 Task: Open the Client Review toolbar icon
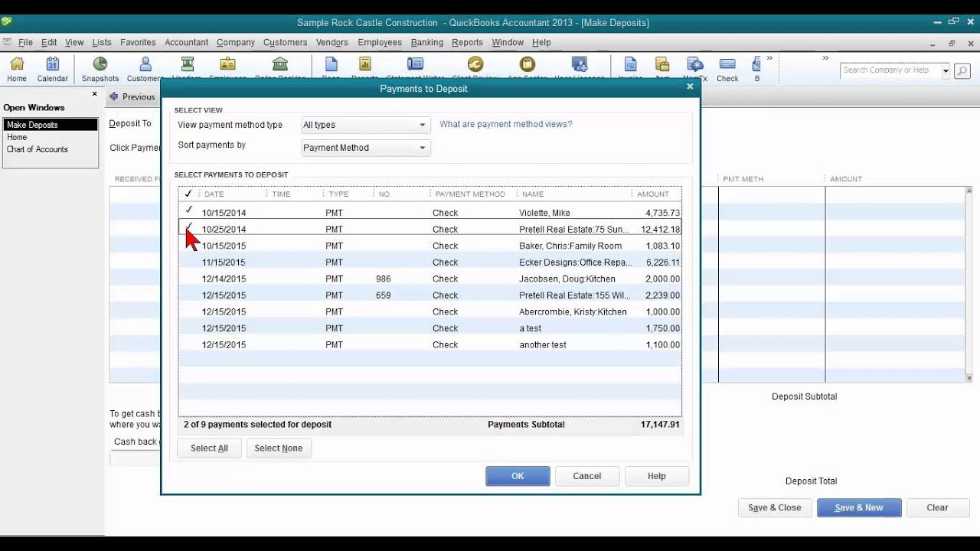475,67
